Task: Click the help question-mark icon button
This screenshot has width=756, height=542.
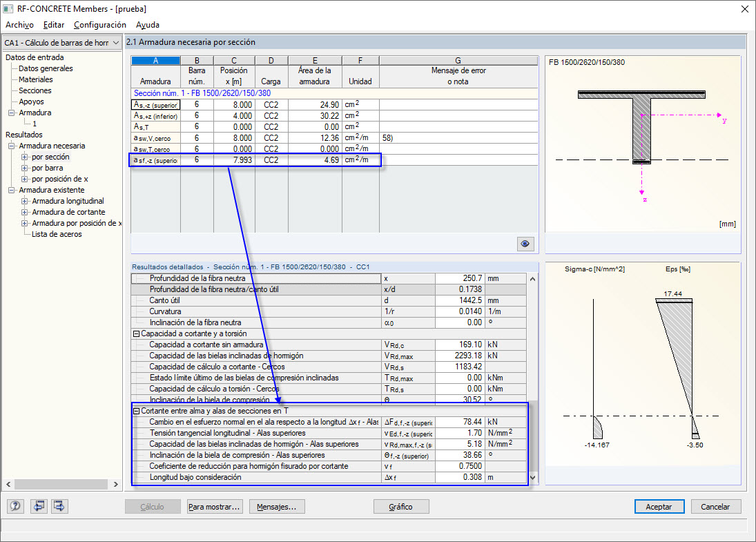Action: pos(15,506)
